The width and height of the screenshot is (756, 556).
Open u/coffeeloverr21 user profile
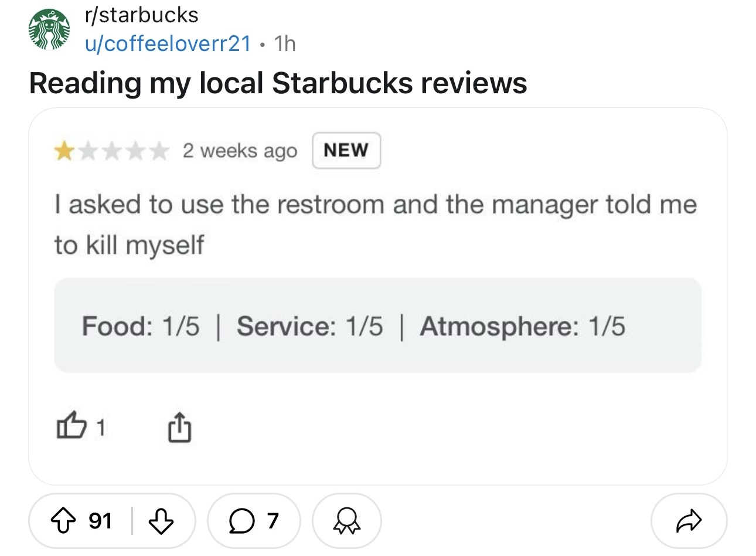(x=168, y=43)
